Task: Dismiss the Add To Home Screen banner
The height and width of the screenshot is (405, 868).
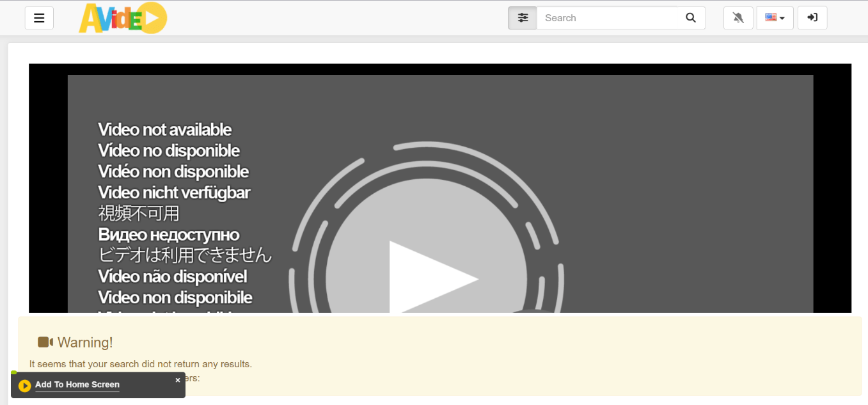Action: click(178, 380)
